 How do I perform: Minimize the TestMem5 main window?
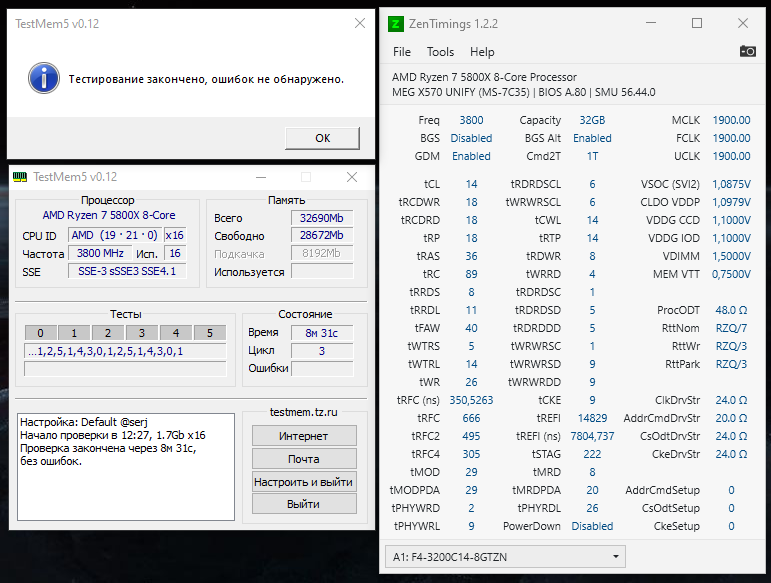click(261, 177)
